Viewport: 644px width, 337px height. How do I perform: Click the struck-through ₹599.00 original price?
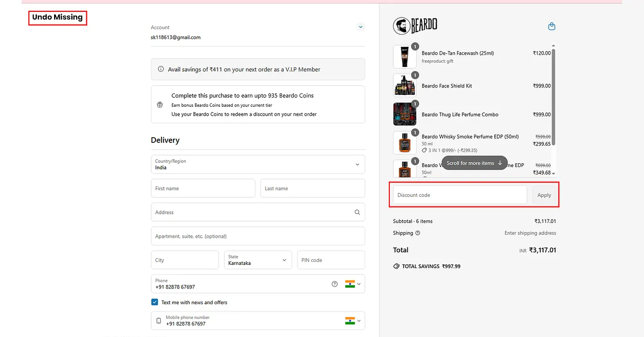point(543,137)
